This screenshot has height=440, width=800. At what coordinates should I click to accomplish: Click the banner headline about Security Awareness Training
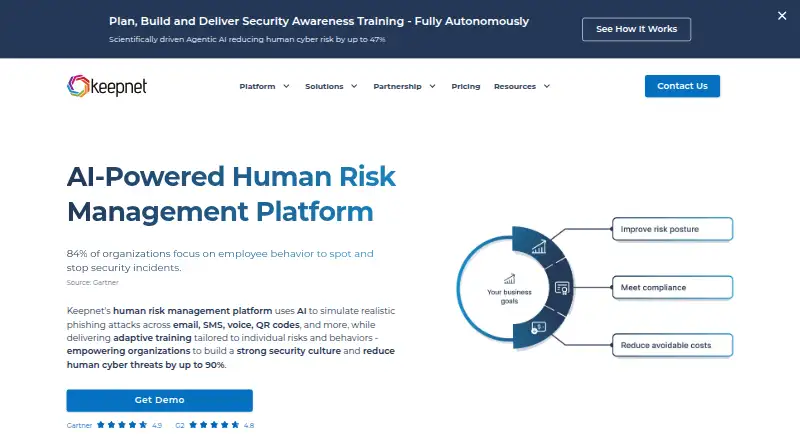(x=319, y=21)
